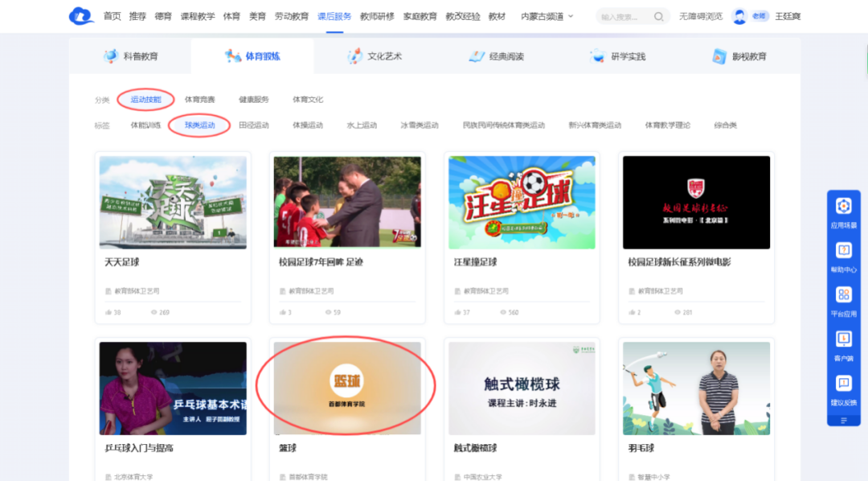Select the 运动技能 category filter
This screenshot has width=868, height=481.
(145, 100)
